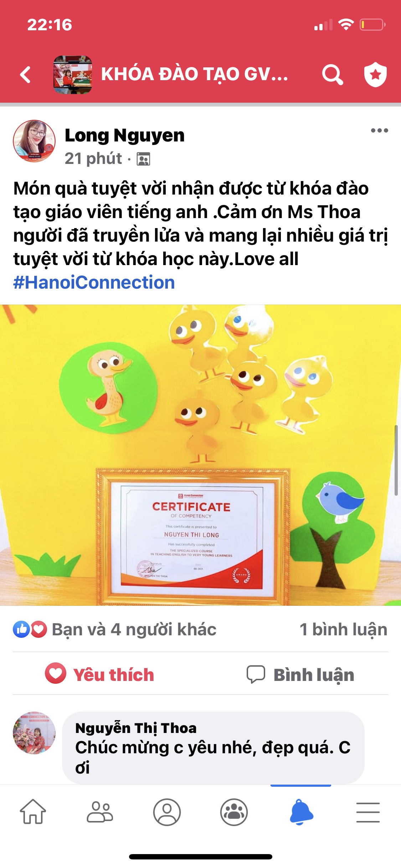View reactions: Bạn và 4 người khác
401x868 pixels.
point(115,629)
